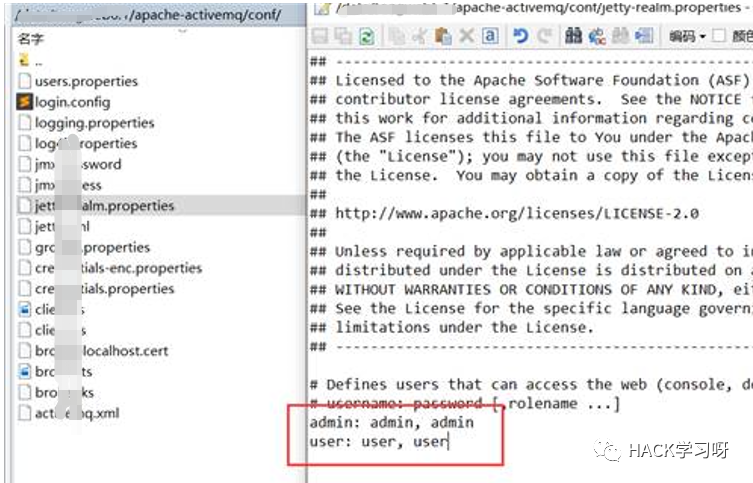
Task: Click the Copy icon in editor toolbar
Action: pos(397,36)
